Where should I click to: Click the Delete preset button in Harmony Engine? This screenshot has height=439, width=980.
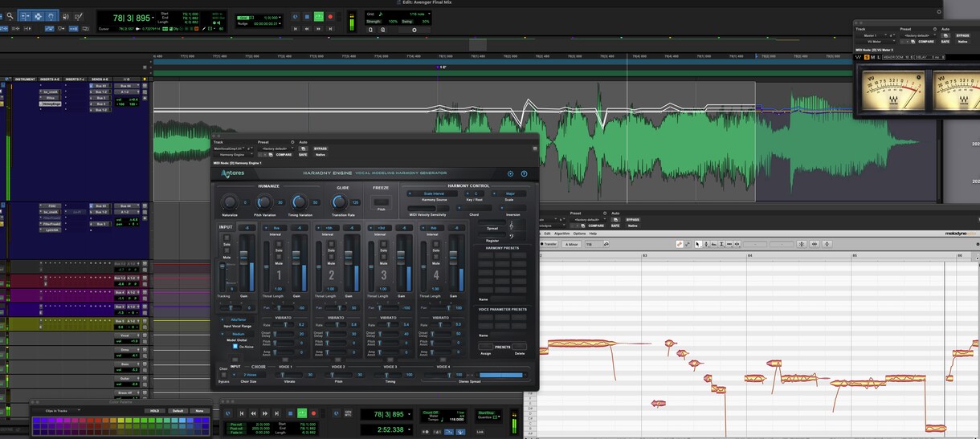[x=519, y=347]
